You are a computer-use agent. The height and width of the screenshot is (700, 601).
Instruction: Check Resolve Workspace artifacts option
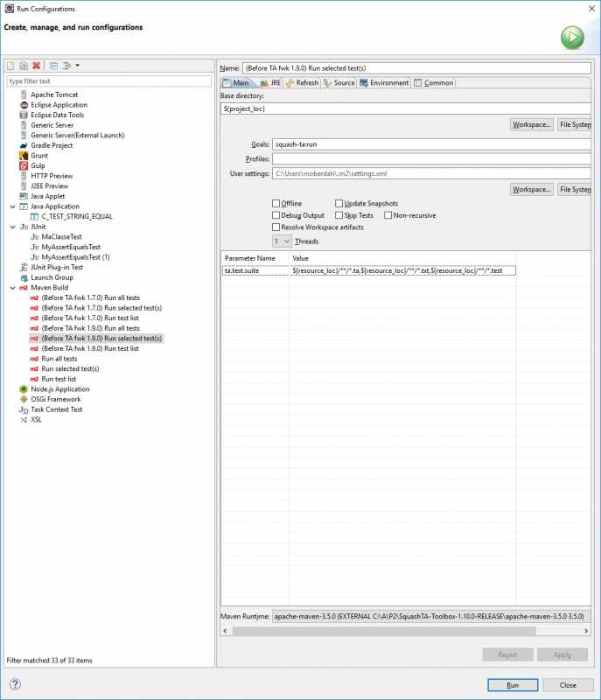click(276, 227)
